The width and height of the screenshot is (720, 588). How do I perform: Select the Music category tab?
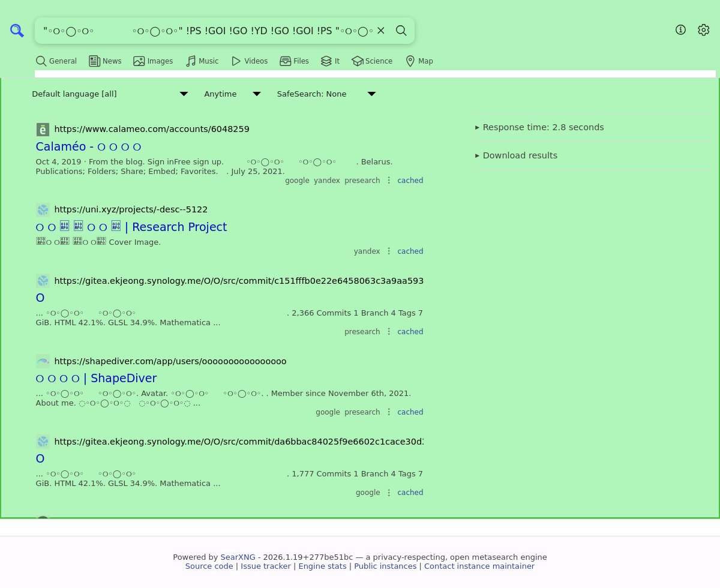tap(202, 61)
